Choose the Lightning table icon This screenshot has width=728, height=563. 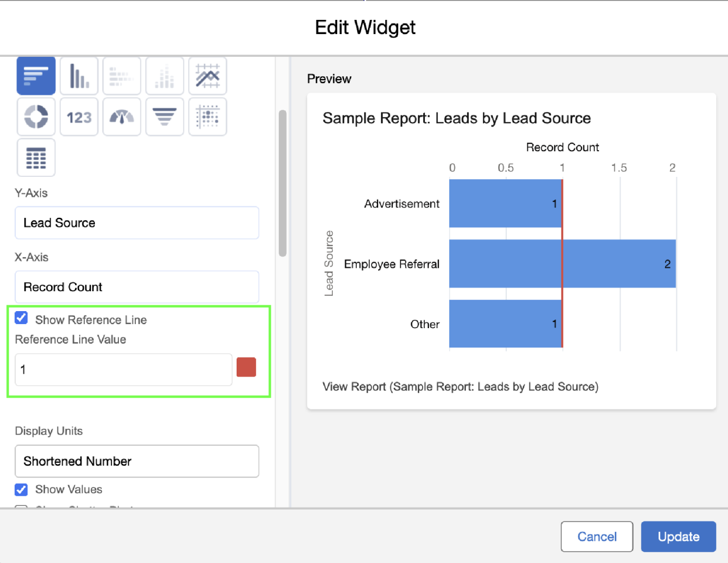tap(36, 158)
